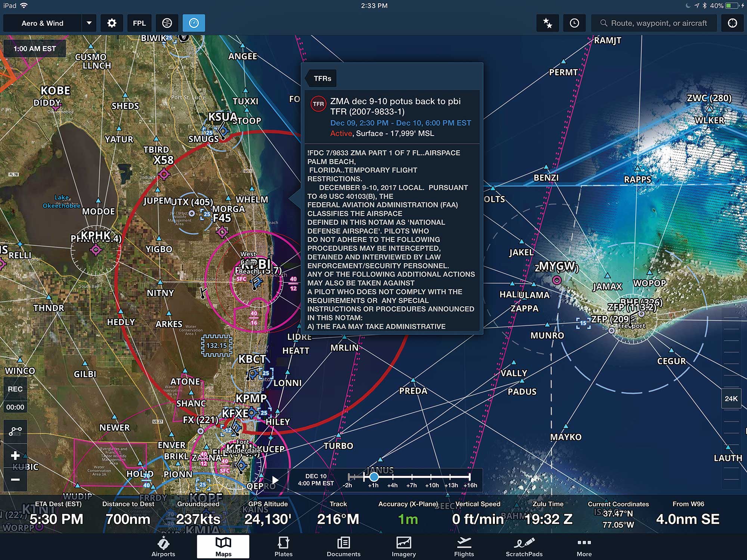Screen dimensions: 747x560
Task: Tap the Groundspeed 237kts readout
Action: (x=198, y=514)
